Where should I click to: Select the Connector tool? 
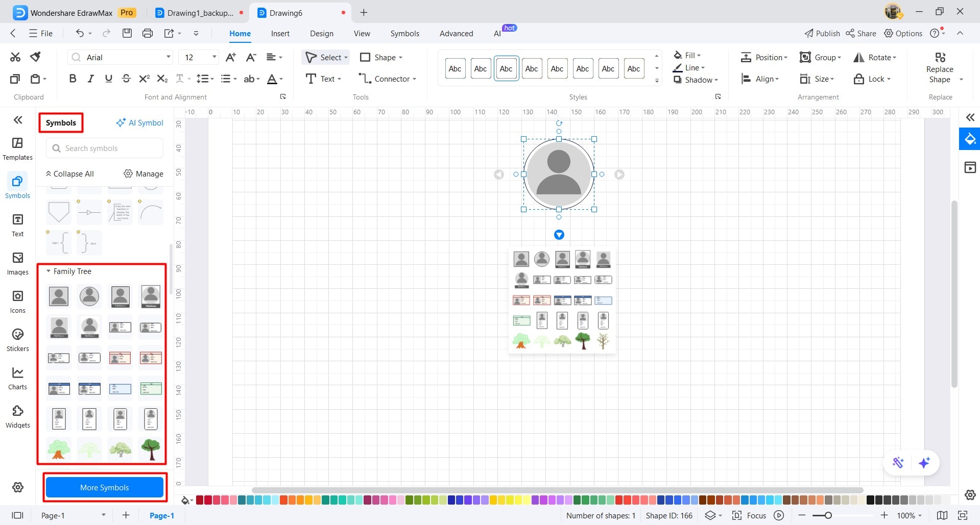(x=387, y=79)
